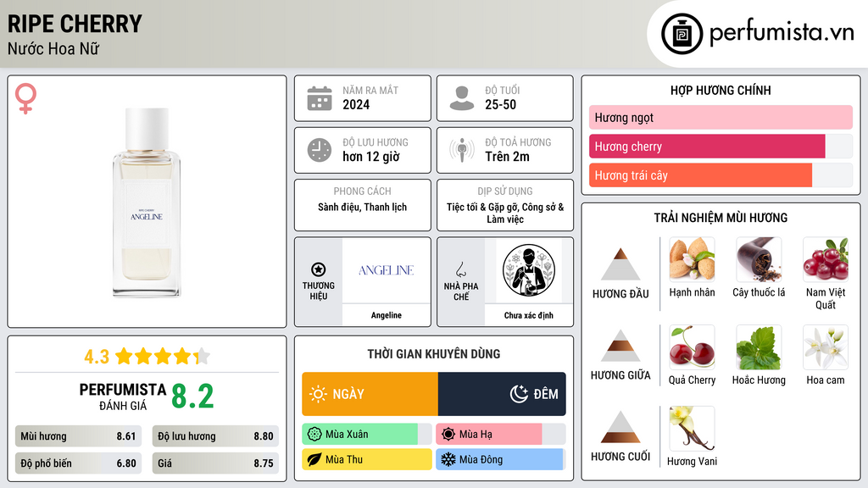Image resolution: width=868 pixels, height=488 pixels.
Task: Click the flower icon beside Mùa Xuân
Action: coord(314,435)
